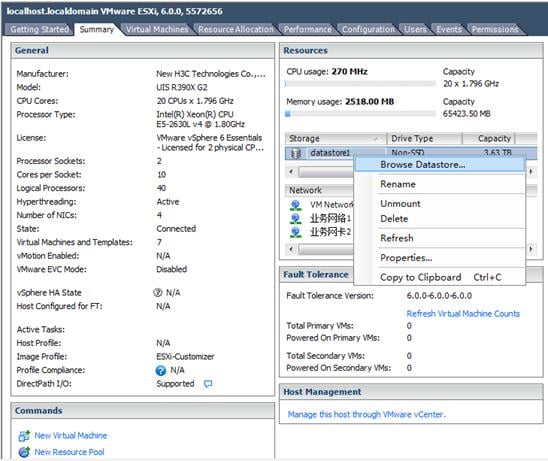This screenshot has width=548, height=461.
Task: Click the VM Network entry
Action: point(332,205)
